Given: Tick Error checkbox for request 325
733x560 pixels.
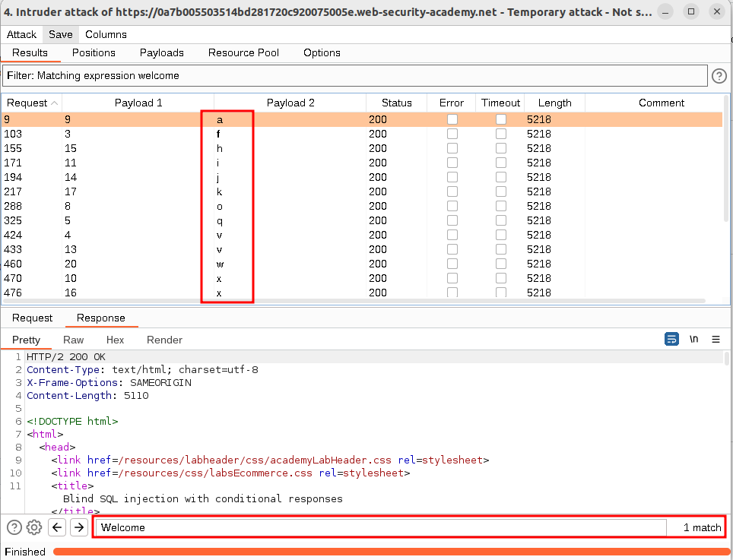Looking at the screenshot, I should coord(452,221).
